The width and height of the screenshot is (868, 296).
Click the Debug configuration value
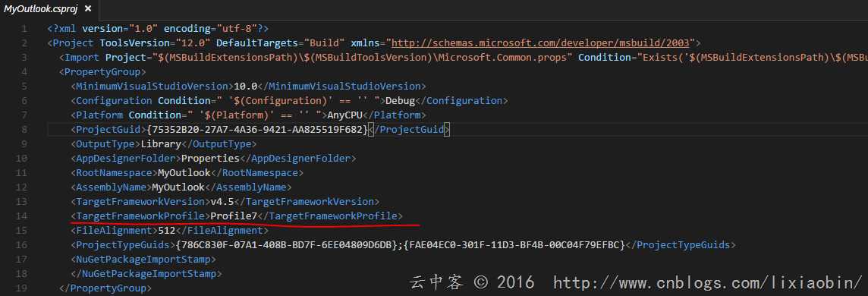(x=400, y=101)
